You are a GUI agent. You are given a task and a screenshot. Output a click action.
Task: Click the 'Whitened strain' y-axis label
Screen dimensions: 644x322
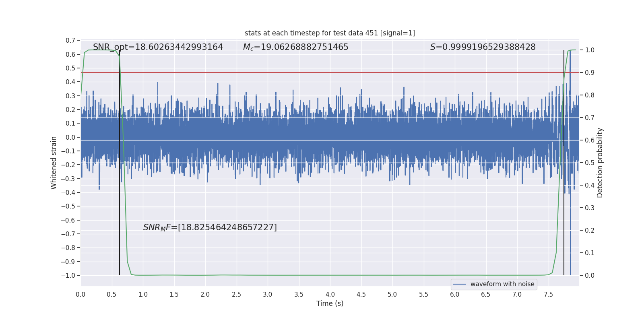(54, 163)
